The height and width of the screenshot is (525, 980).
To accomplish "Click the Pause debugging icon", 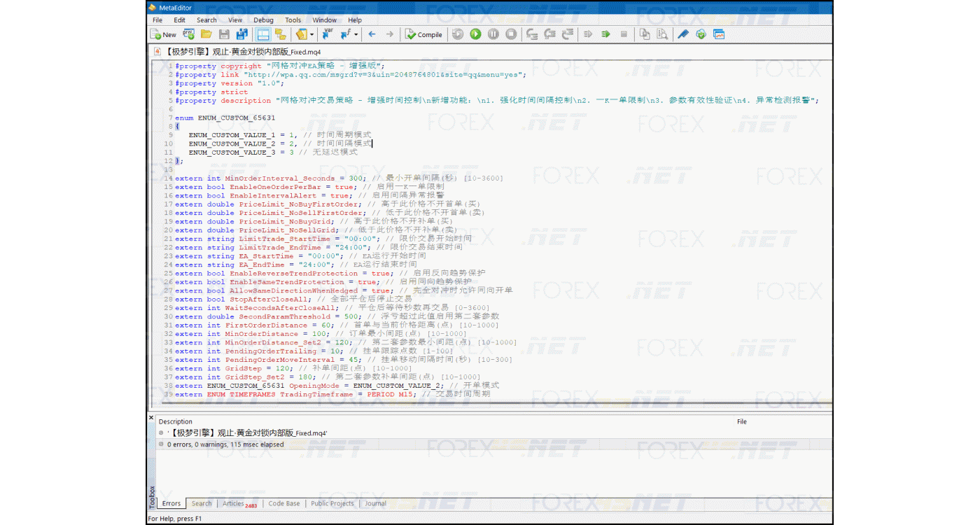I will (493, 34).
